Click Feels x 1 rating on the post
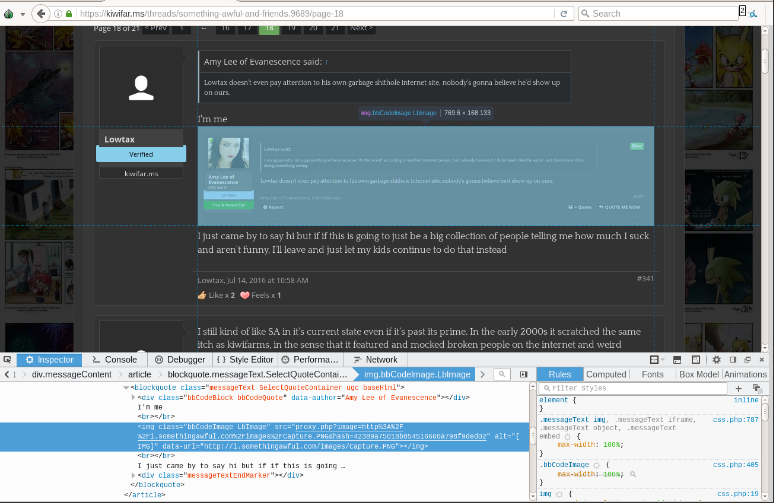Image resolution: width=774 pixels, height=503 pixels. 260,295
